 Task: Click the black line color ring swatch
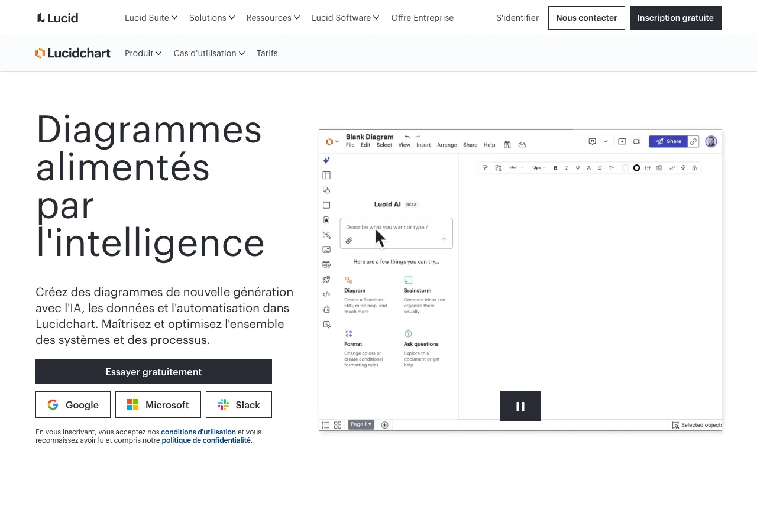[636, 168]
